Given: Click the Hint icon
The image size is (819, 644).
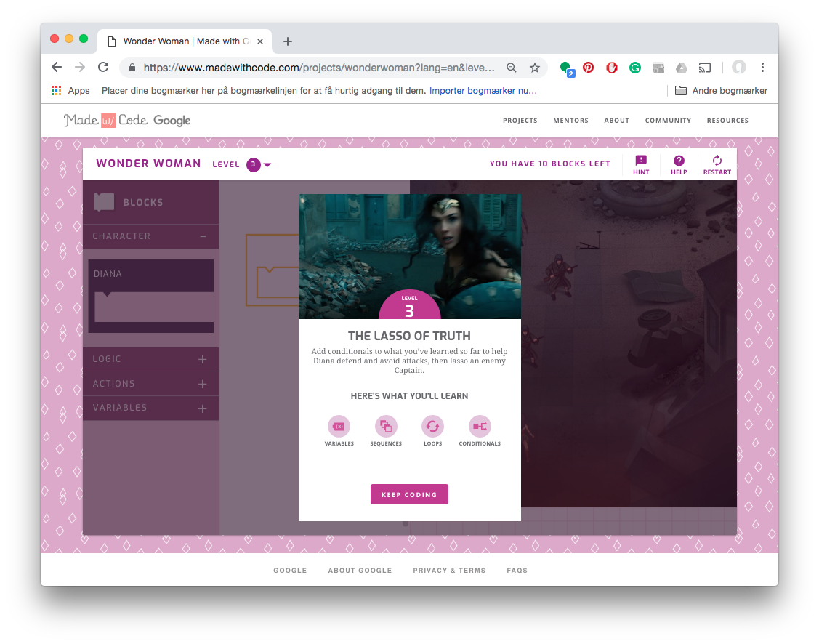Looking at the screenshot, I should 641,161.
